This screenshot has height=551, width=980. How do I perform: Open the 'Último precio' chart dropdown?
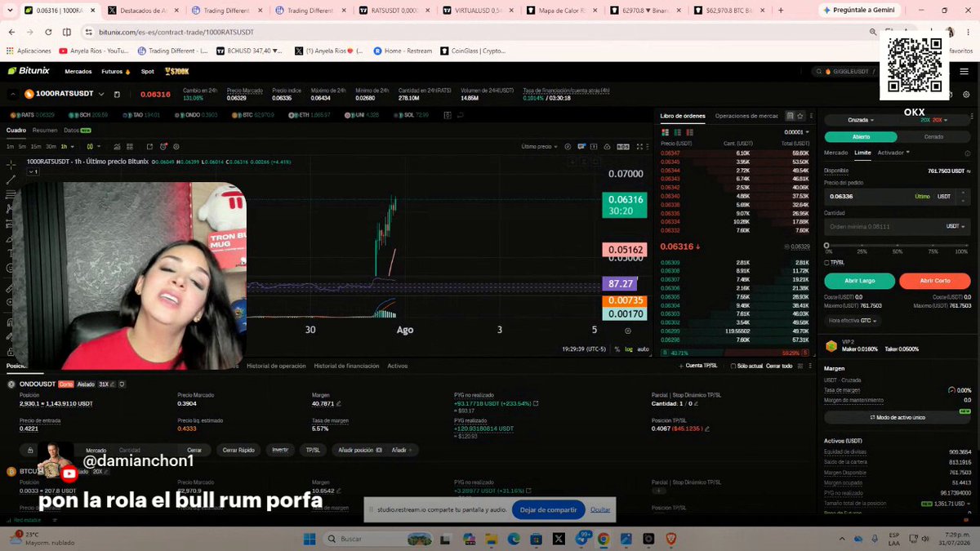click(x=540, y=146)
